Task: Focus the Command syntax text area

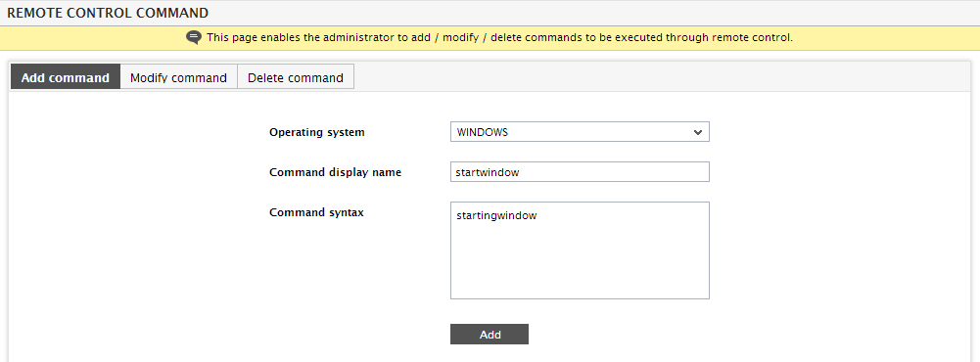Action: (580, 250)
